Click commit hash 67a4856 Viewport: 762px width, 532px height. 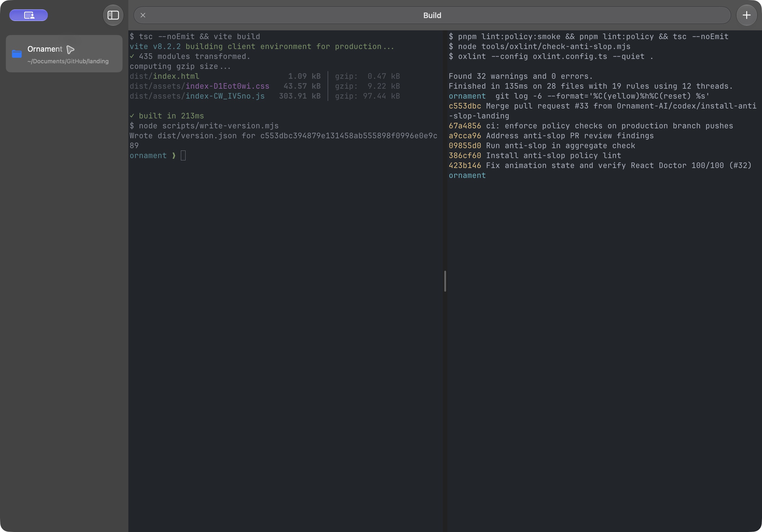click(465, 126)
